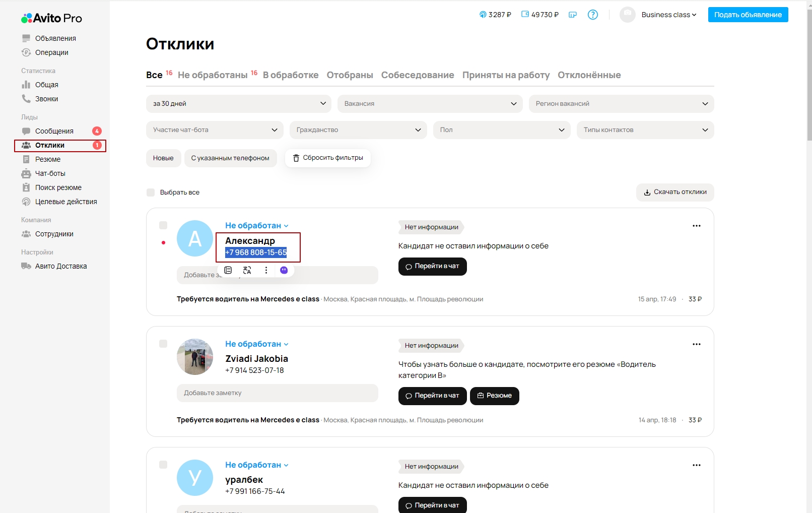This screenshot has width=812, height=513.
Task: Check the box next to Zviadi Jakobia
Action: pyautogui.click(x=163, y=344)
